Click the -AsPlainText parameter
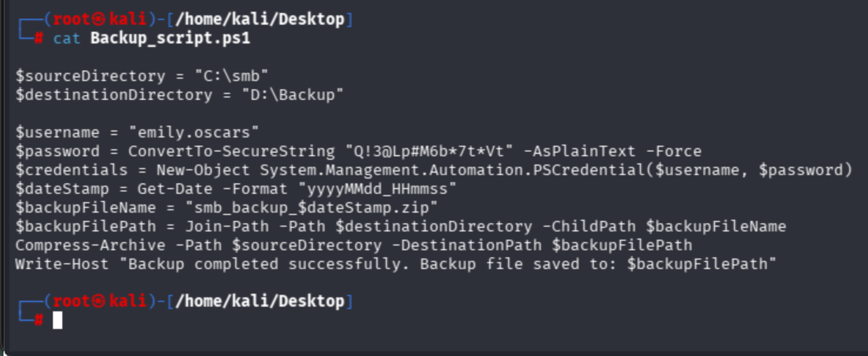The width and height of the screenshot is (868, 356). 579,152
